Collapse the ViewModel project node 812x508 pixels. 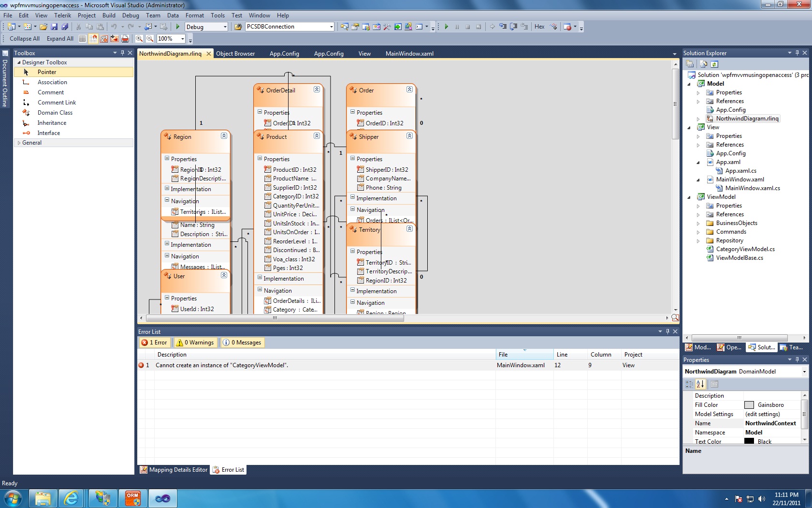[689, 197]
